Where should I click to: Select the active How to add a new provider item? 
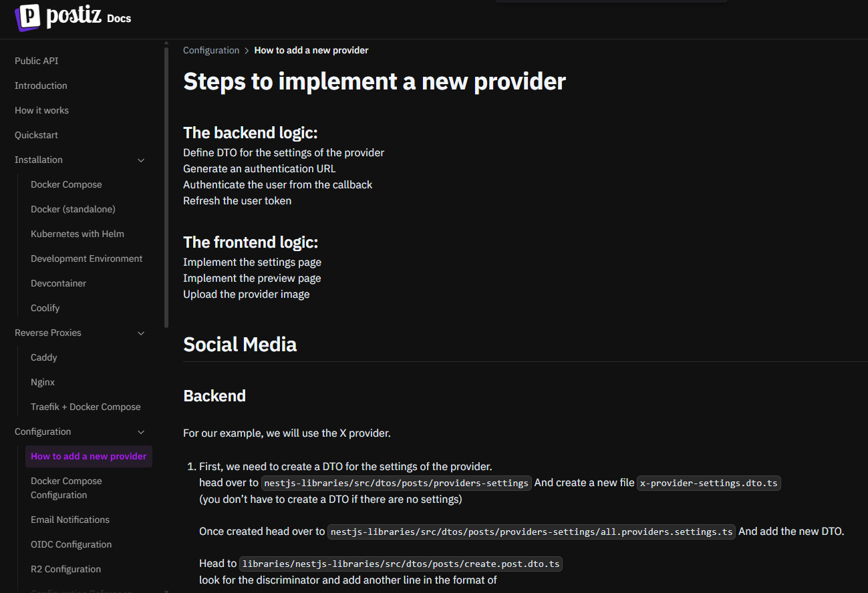pyautogui.click(x=88, y=456)
